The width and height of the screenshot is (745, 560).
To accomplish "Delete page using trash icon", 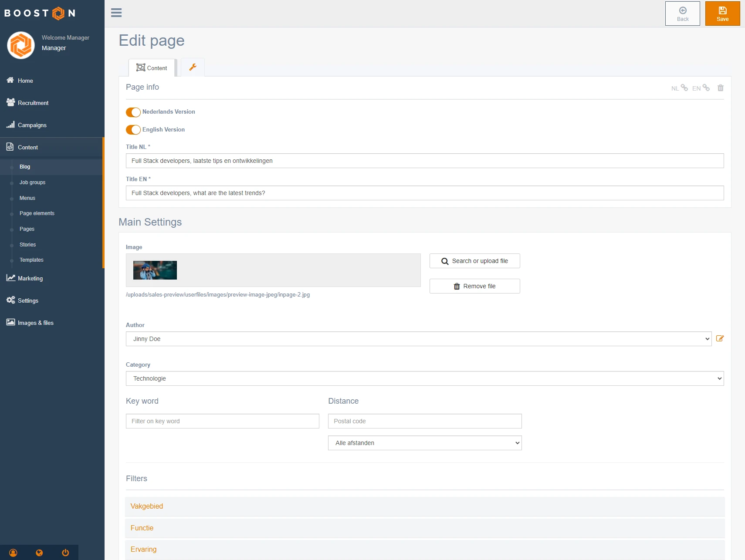I will tap(720, 88).
